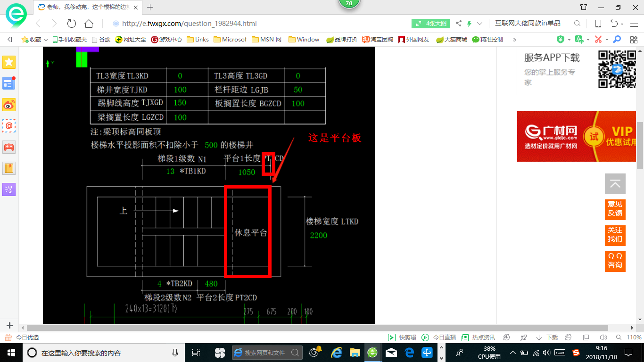Open 热点资讯 in status bar
644x362 pixels.
tap(479, 337)
